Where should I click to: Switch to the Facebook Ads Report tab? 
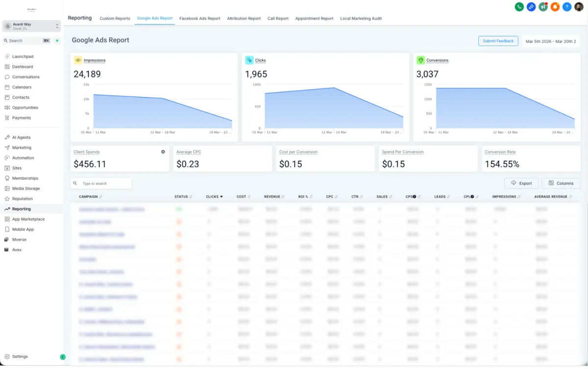point(200,19)
